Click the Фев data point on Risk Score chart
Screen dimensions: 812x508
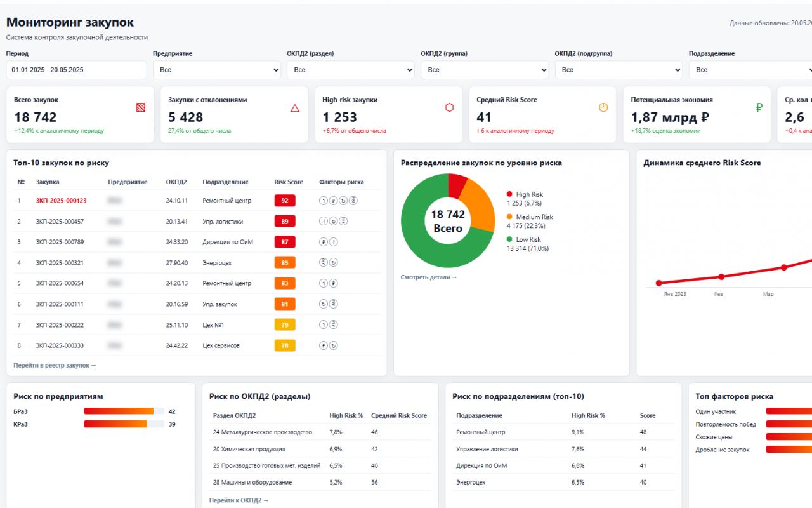pos(721,277)
